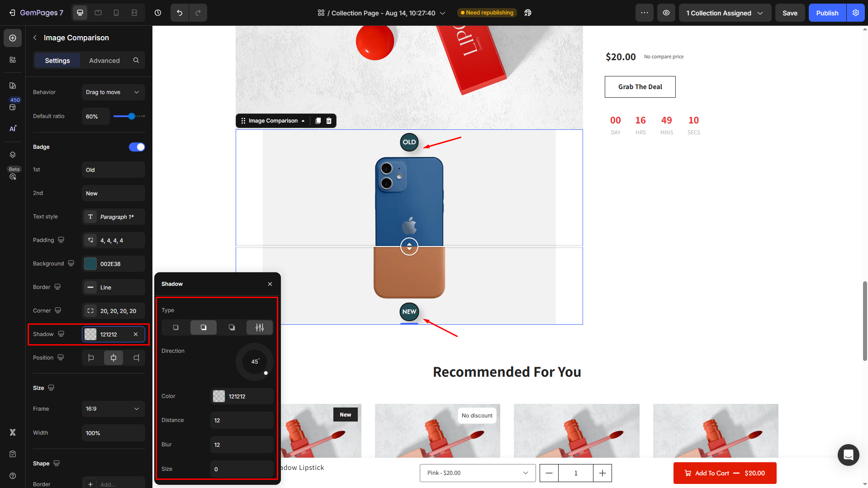Redo the last change
The image size is (868, 488).
pos(198,13)
